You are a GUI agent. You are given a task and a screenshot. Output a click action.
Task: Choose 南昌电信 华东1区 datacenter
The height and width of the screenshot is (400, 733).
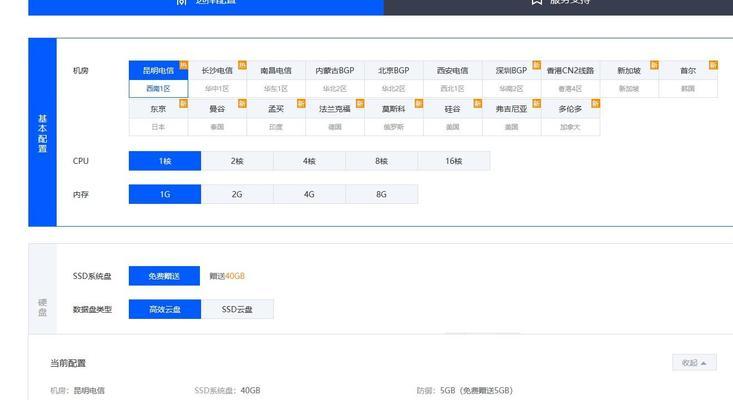click(x=276, y=79)
